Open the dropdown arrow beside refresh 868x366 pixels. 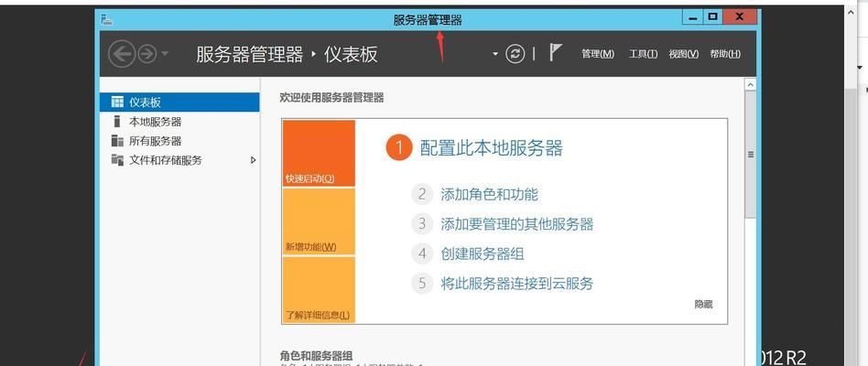(x=495, y=54)
